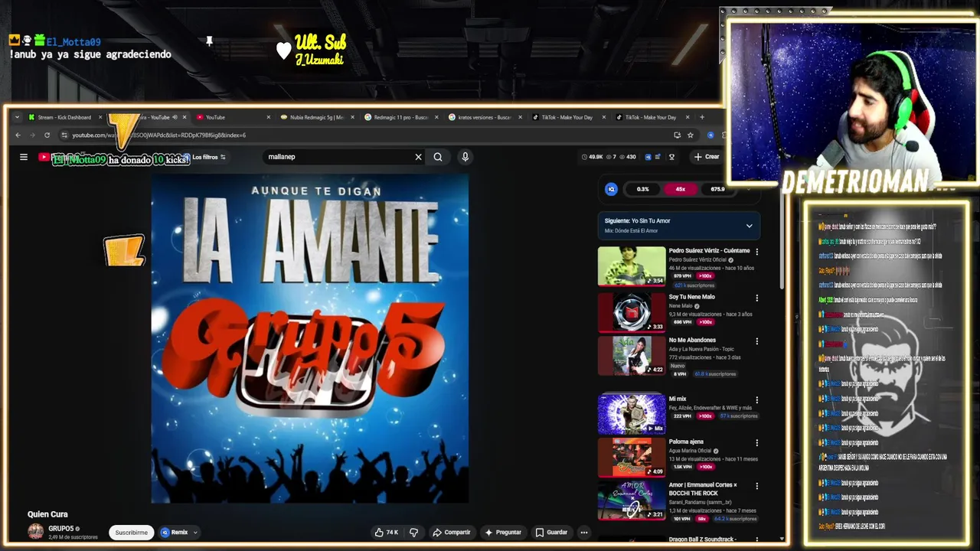This screenshot has width=980, height=551.
Task: Open the No Me Abandones video title
Action: pos(692,340)
